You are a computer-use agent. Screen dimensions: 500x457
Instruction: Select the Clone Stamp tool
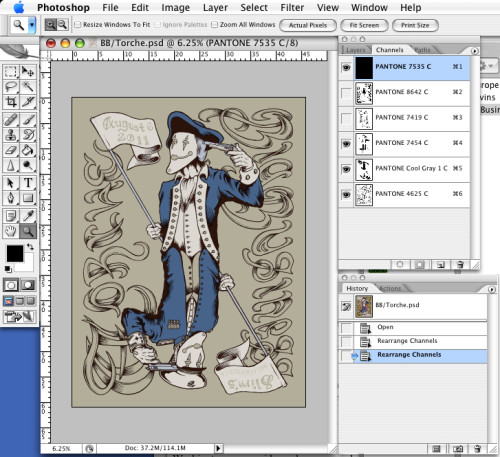click(11, 135)
